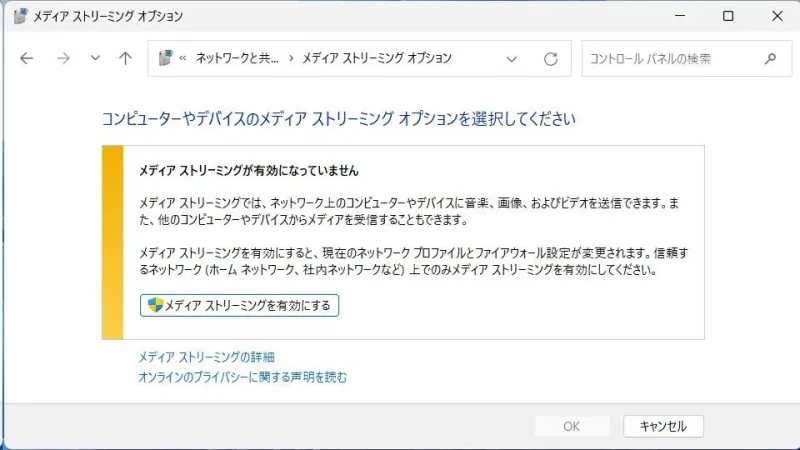Screen dimensions: 800x450
Task: Maximize the メディア ストリーミング オプション window
Action: click(x=728, y=16)
